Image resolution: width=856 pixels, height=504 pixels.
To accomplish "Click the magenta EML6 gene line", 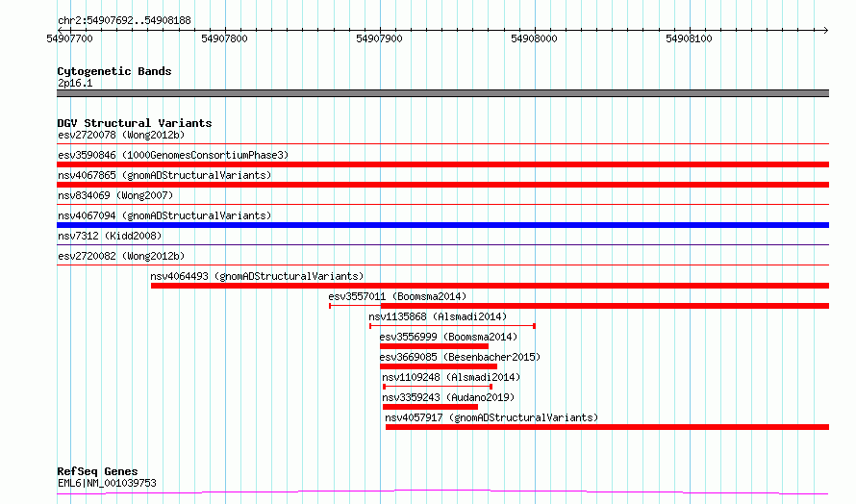I will tap(442, 492).
